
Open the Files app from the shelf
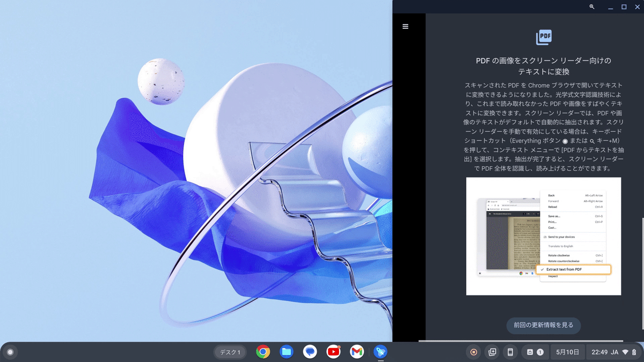pos(287,352)
